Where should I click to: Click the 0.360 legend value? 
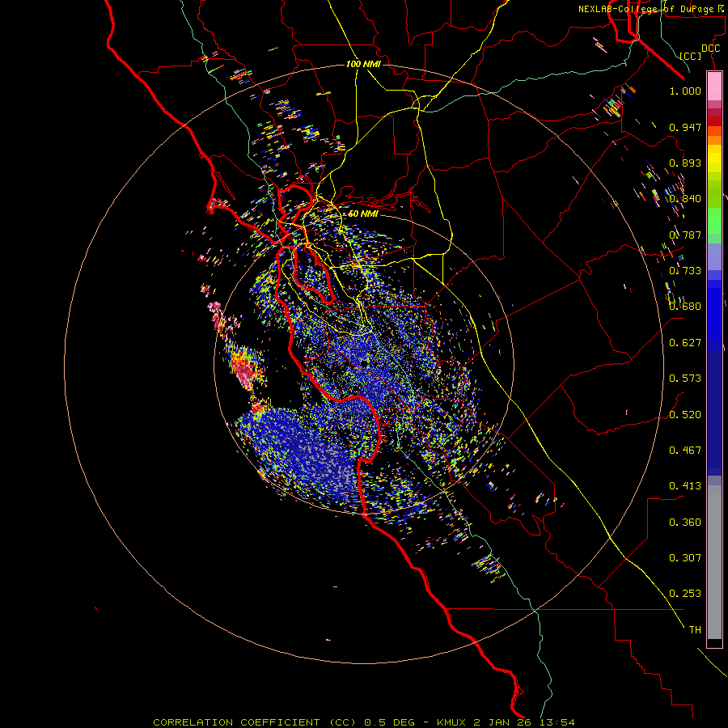(685, 522)
